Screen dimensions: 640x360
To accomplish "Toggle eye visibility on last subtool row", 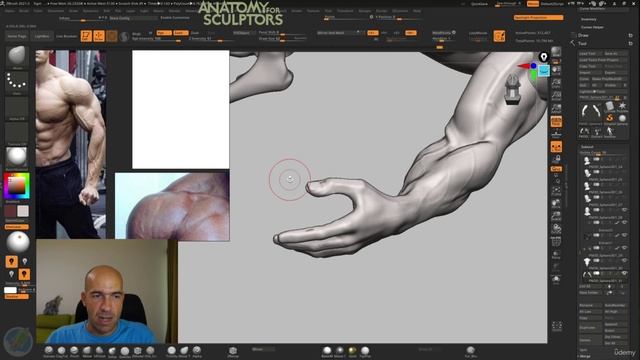I will [x=624, y=273].
